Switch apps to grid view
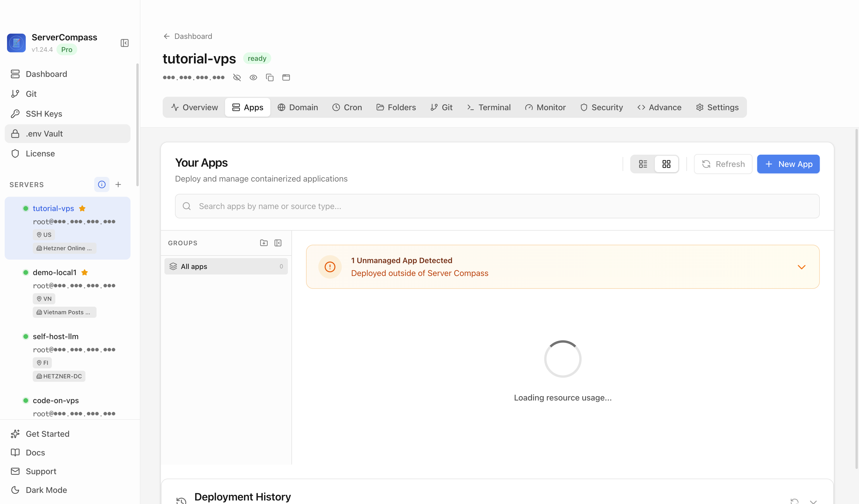859x504 pixels. click(666, 164)
